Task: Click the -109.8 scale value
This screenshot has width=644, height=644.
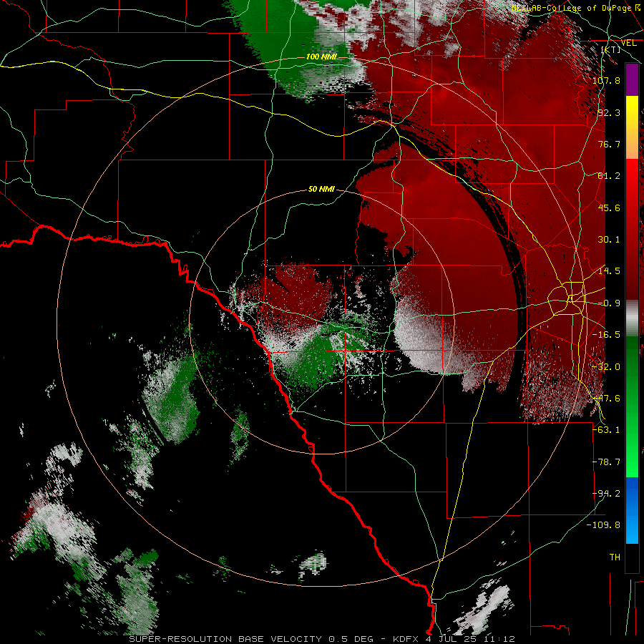Action: pos(603,525)
